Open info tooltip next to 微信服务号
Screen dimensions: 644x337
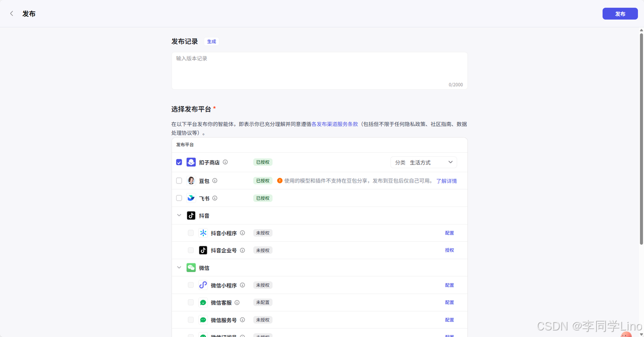coord(243,320)
